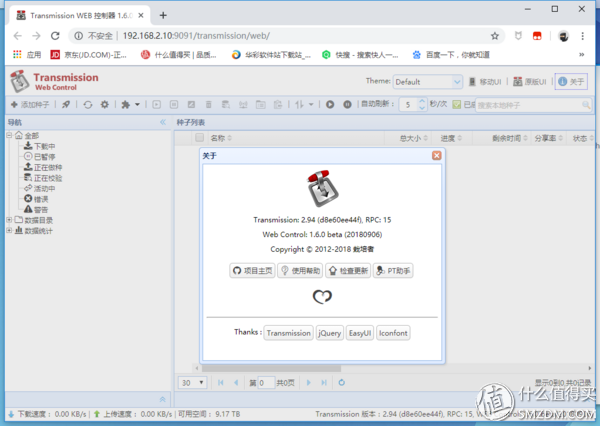Screen dimensions: 600x426
Task: Go to next page in pager
Action: tap(309, 382)
